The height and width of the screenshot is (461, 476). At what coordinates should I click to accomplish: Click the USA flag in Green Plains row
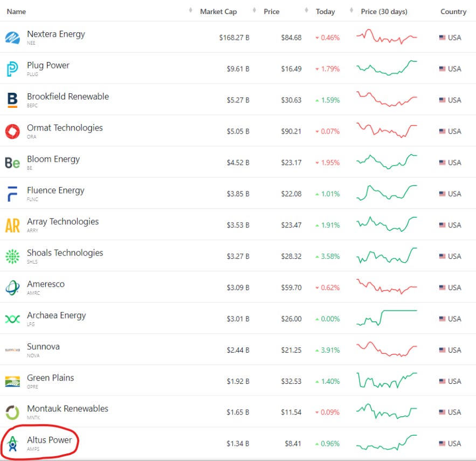pos(442,381)
